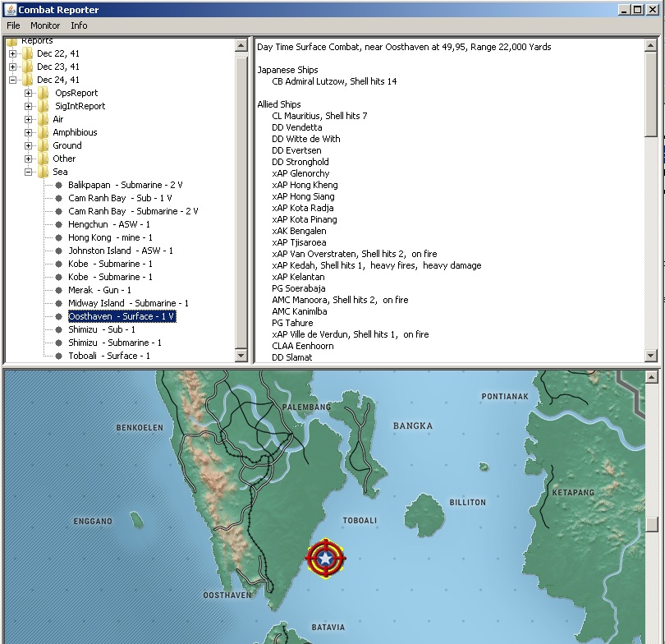Click the Ground folder icon

44,145
